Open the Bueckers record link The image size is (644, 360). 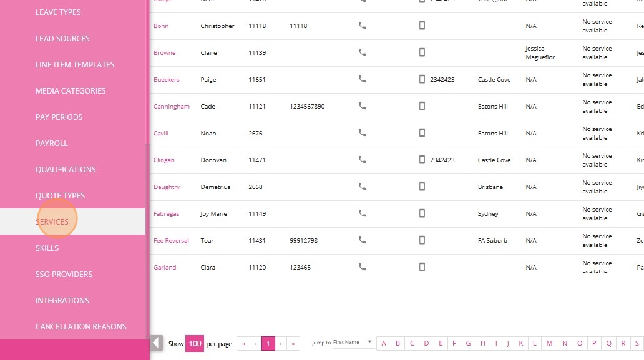167,80
